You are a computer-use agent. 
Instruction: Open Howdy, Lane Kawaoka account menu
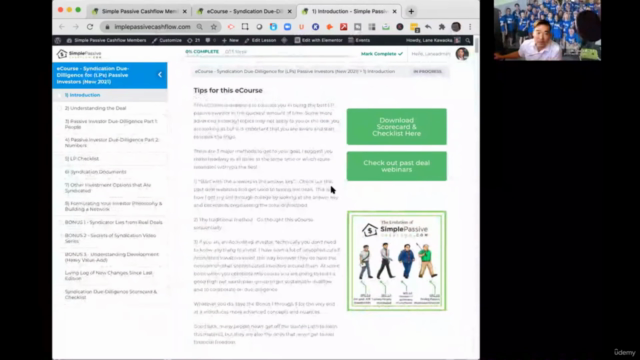point(433,40)
